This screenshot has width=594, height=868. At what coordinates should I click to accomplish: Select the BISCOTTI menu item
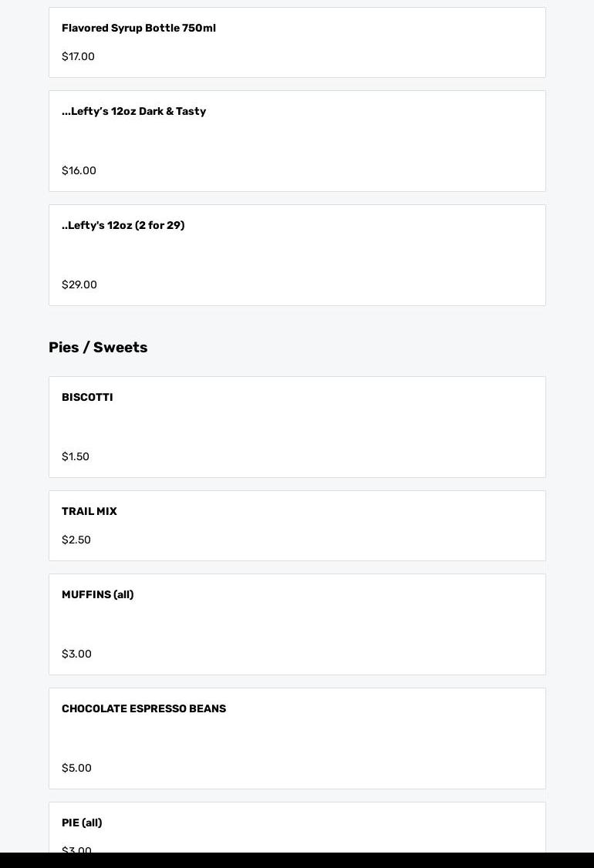coord(87,398)
